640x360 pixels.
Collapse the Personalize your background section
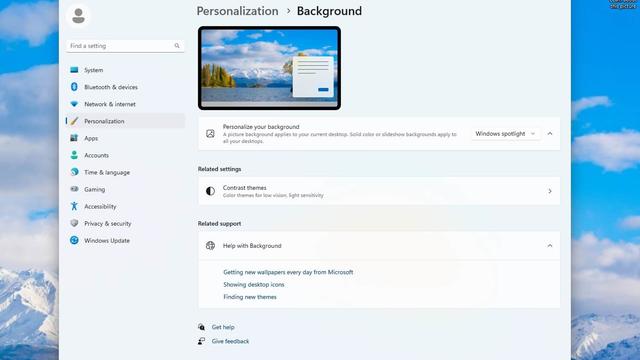tap(550, 133)
